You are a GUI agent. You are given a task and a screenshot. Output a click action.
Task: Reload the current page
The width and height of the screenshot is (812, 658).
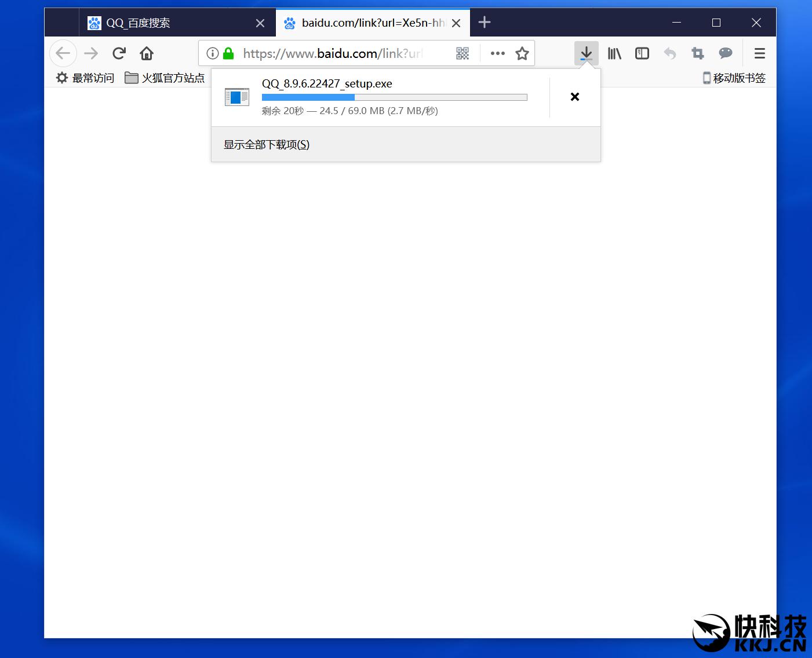tap(119, 53)
